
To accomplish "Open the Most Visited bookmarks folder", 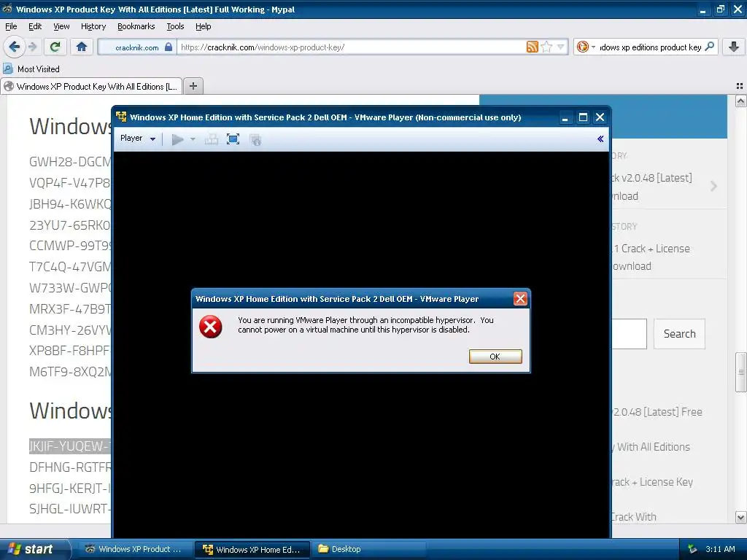I will [x=31, y=69].
